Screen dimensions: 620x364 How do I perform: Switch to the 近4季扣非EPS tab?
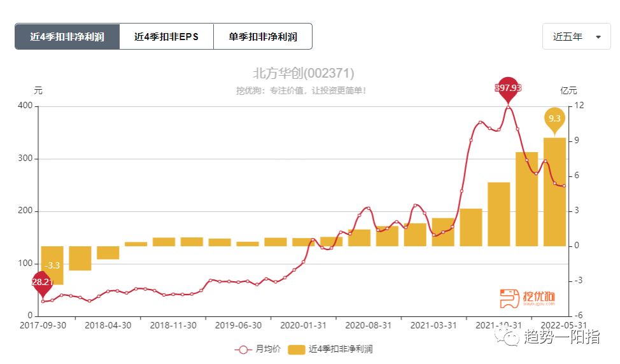point(167,36)
